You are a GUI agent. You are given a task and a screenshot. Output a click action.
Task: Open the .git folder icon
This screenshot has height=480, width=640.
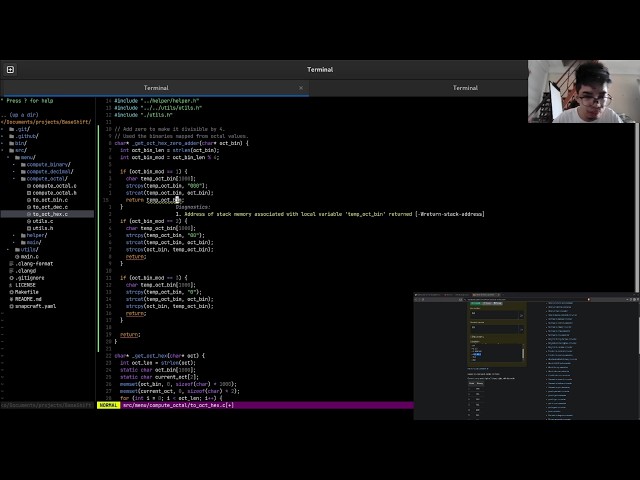click(x=12, y=129)
